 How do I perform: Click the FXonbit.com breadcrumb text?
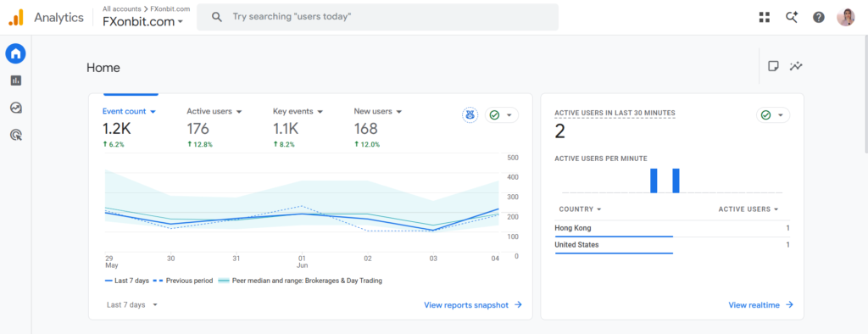click(170, 8)
